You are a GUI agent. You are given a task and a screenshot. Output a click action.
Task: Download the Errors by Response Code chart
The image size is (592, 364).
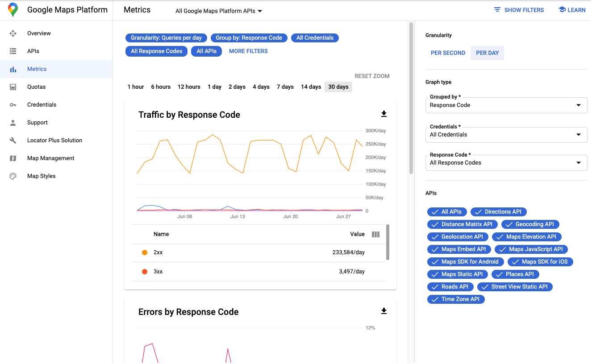[384, 311]
